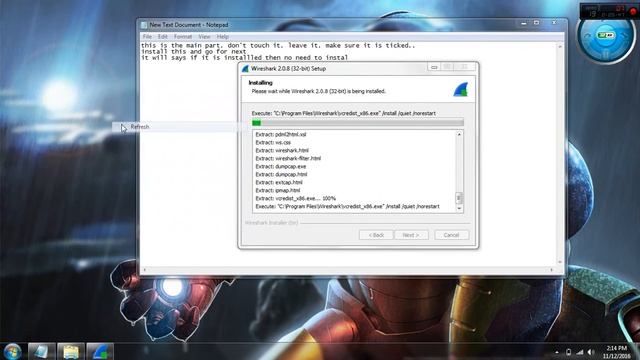Minimize the Wireshark Setup window
Screen dimensions: 640x360
[x=434, y=67]
